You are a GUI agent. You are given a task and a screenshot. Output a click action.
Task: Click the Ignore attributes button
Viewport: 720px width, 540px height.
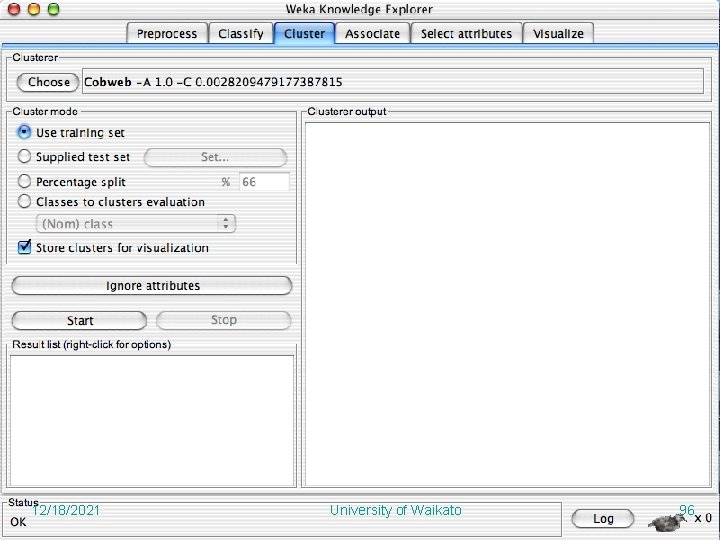[152, 286]
